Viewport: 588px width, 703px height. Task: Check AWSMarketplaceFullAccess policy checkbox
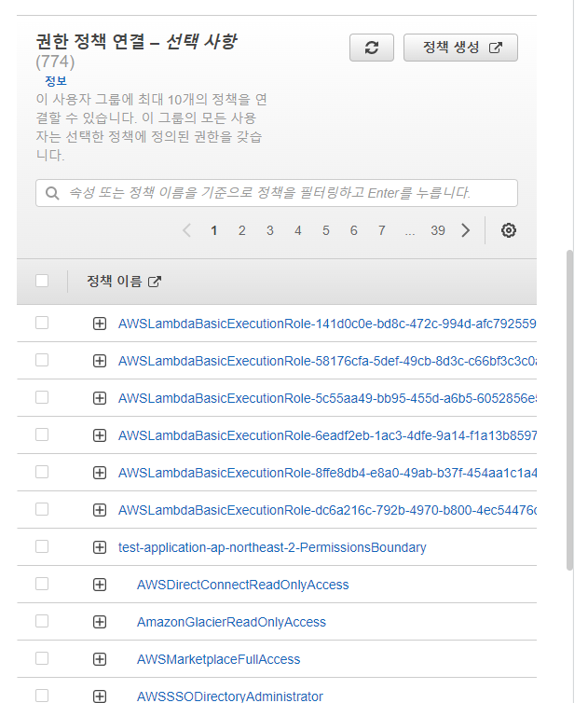[x=42, y=658]
